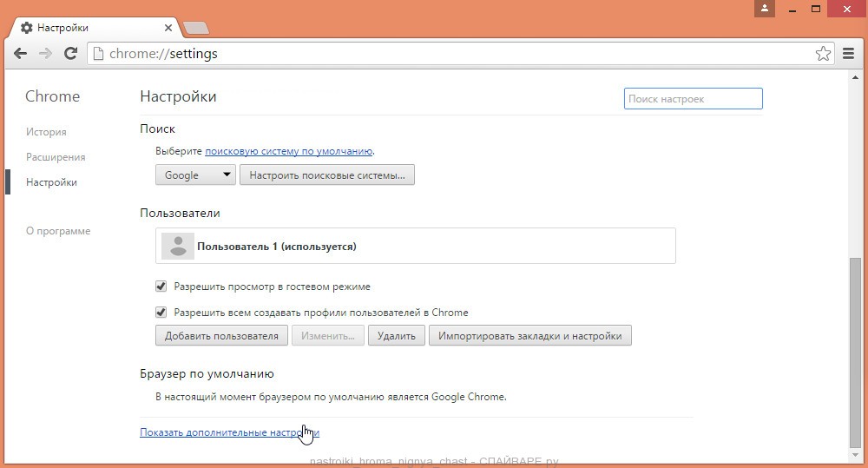Click the Удалить button
The height and width of the screenshot is (468, 868).
[397, 336]
